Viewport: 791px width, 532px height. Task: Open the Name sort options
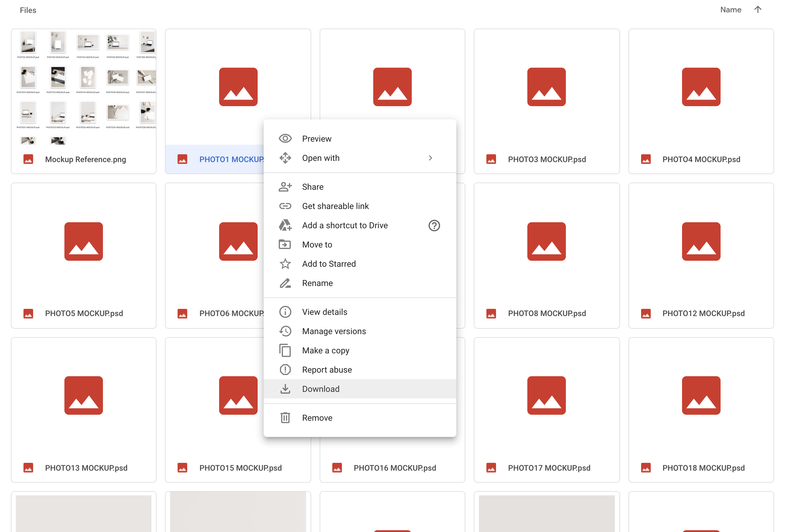(730, 10)
